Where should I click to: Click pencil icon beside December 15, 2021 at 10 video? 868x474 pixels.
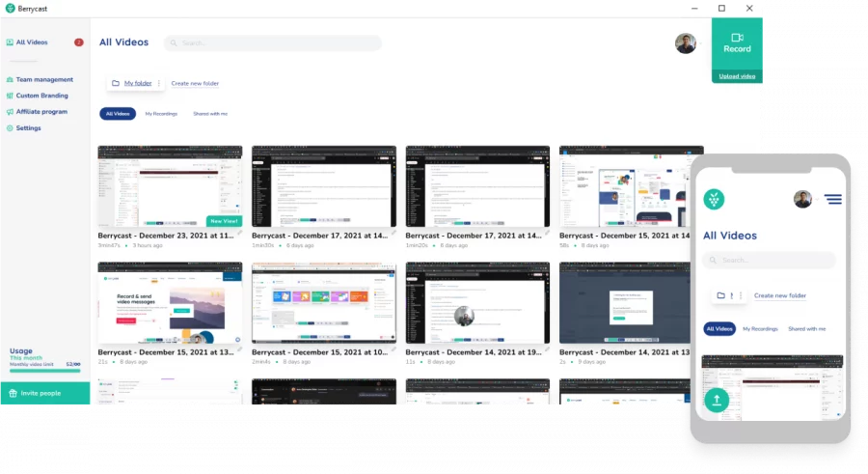coord(393,349)
